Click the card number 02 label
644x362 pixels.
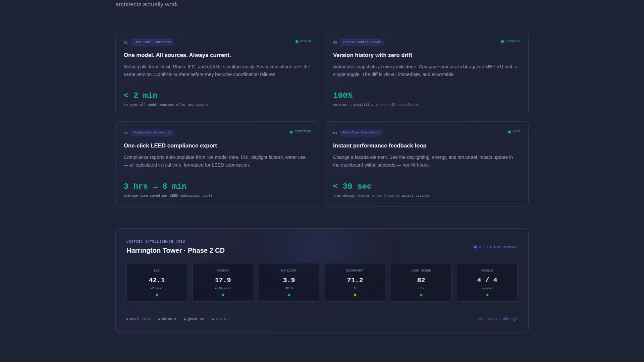[335, 43]
